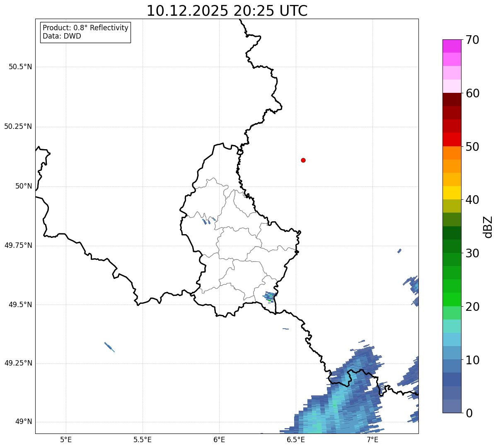
Task: Click the colorbar tick label '60'
Action: click(x=472, y=93)
